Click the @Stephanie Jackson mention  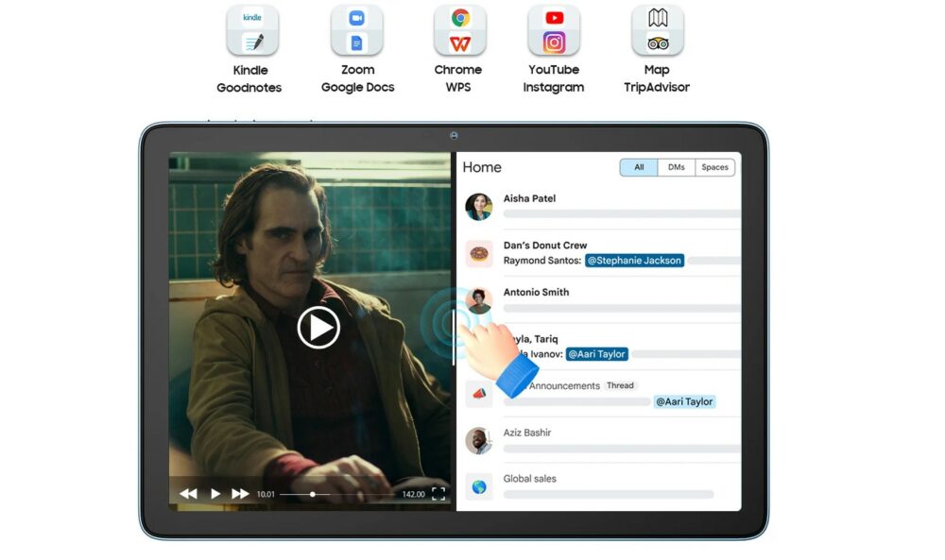coord(635,260)
